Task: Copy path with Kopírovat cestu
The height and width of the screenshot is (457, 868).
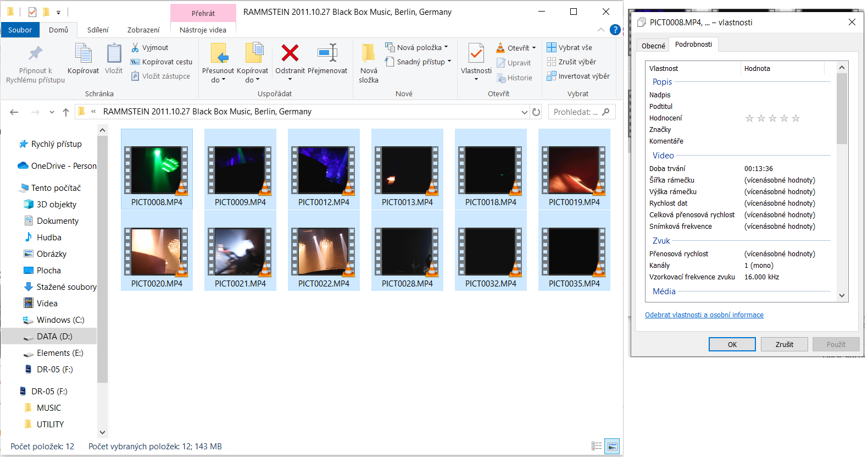Action: click(162, 62)
